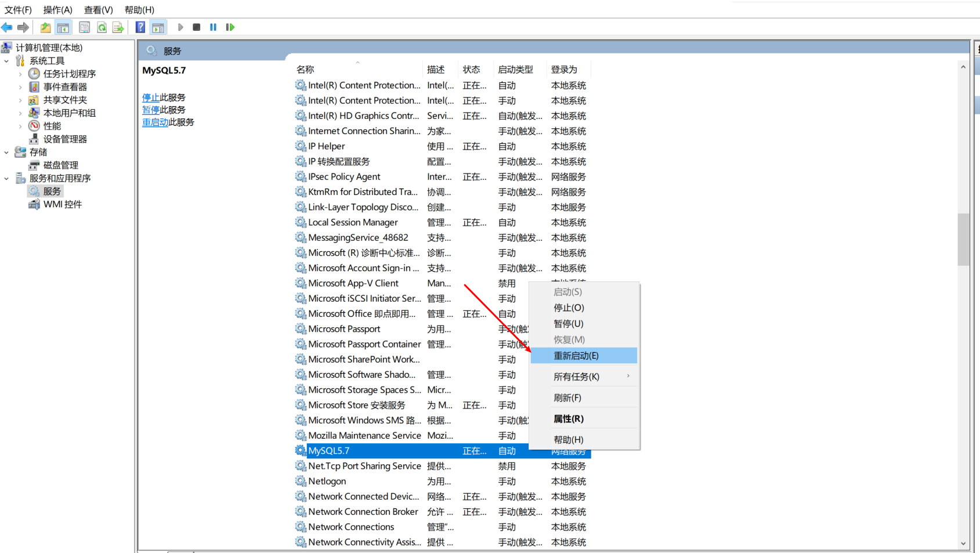Click gear icon beside Netlogon service
Screen dimensions: 980x553
(301, 481)
